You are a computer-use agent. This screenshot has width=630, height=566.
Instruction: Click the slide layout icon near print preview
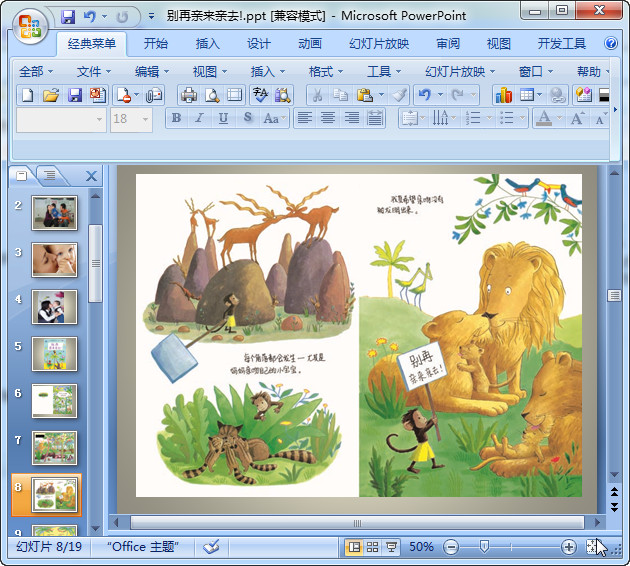point(235,95)
